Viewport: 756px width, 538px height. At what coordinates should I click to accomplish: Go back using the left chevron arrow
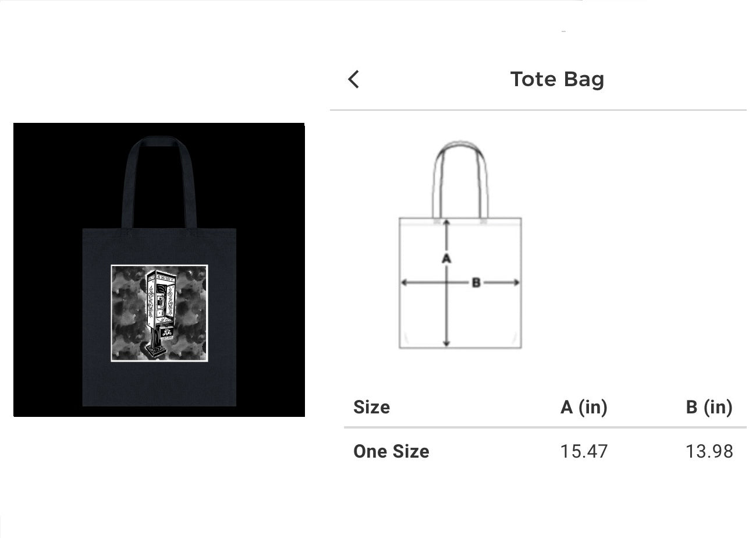[353, 79]
